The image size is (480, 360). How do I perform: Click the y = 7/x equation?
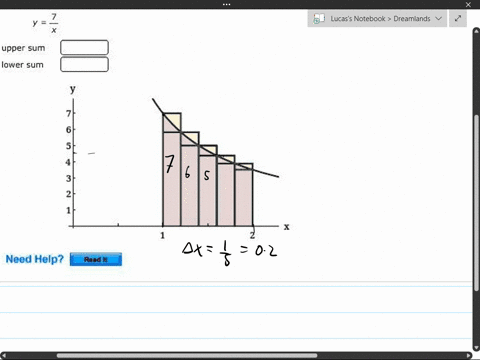[45, 23]
